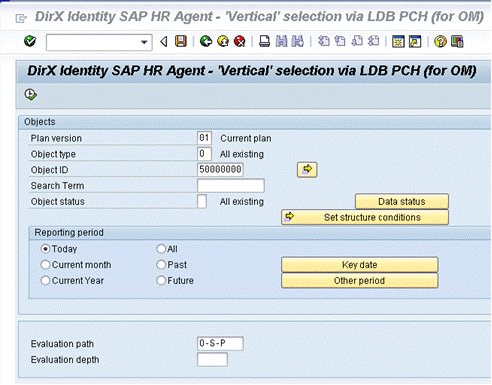Click the Find binoculars icon
Screen dimensions: 492x385
pos(281,41)
